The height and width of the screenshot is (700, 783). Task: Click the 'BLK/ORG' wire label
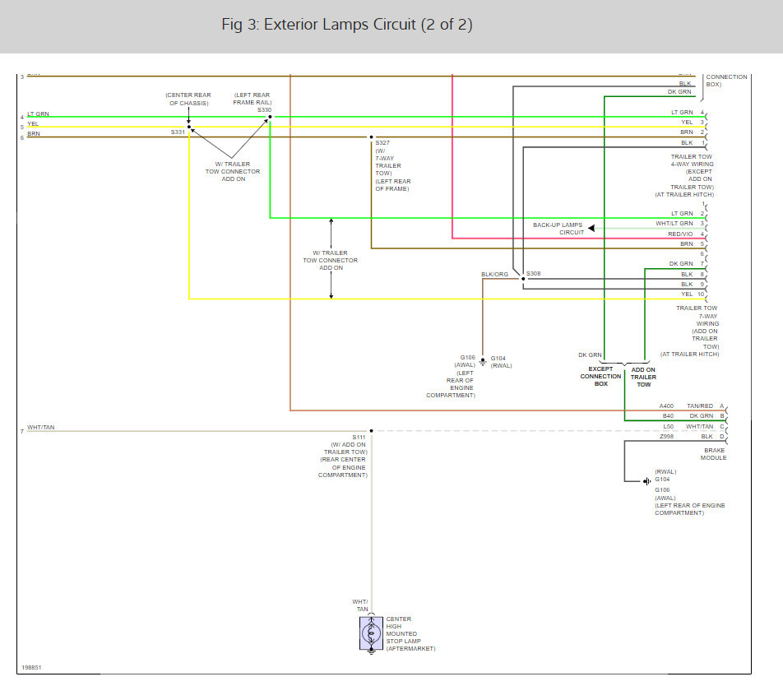click(494, 275)
